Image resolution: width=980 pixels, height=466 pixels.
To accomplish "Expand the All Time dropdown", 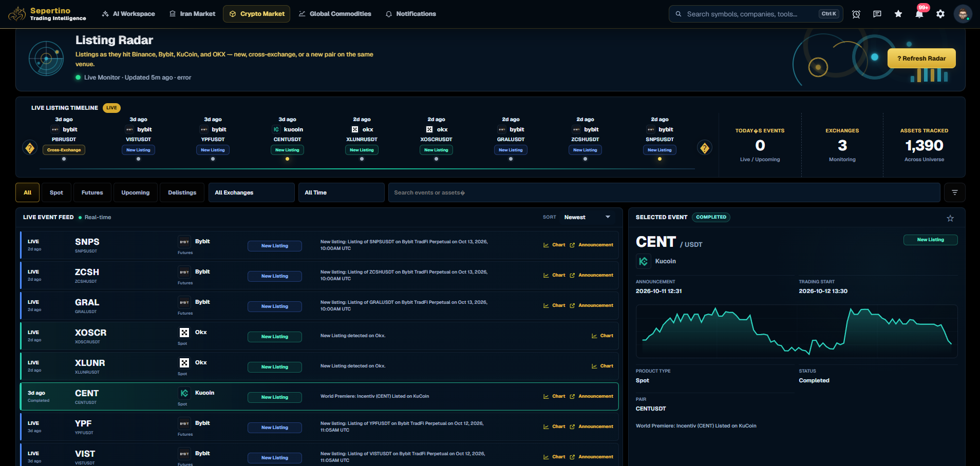I will (x=341, y=192).
